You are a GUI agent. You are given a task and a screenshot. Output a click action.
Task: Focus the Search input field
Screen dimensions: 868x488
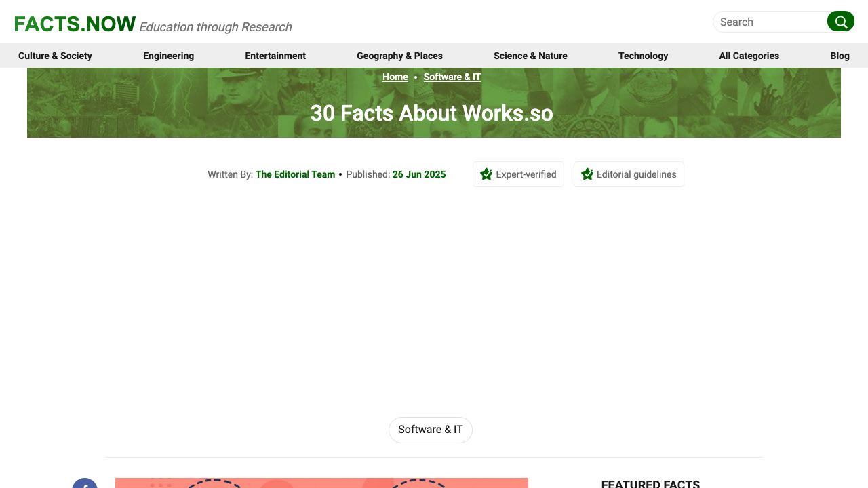(x=770, y=22)
